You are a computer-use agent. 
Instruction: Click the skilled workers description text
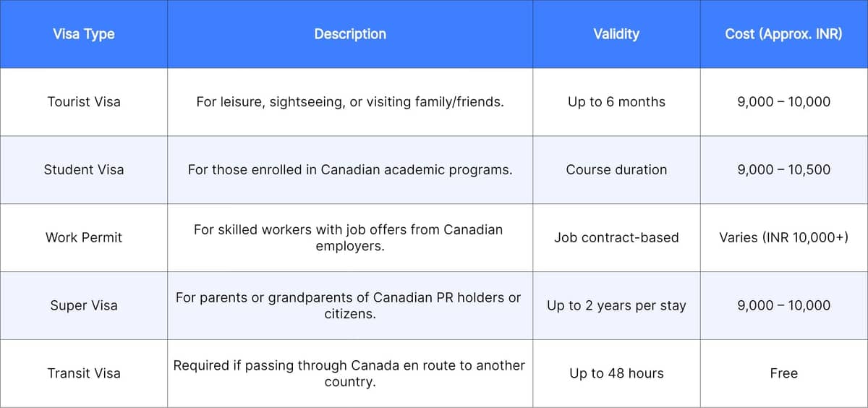pyautogui.click(x=348, y=237)
